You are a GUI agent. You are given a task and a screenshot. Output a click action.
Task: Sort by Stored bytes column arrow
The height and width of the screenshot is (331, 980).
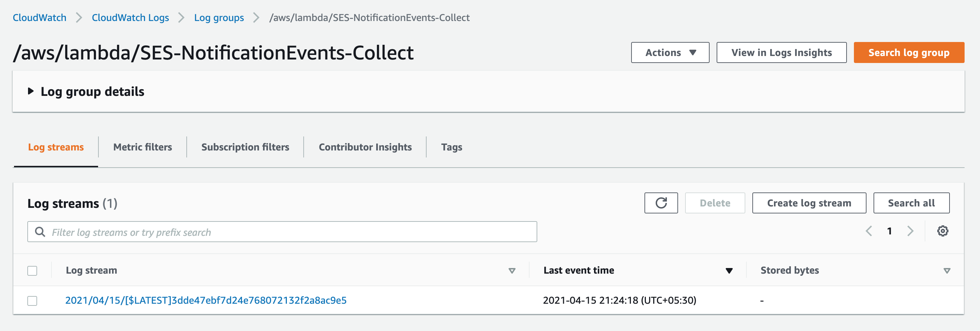(946, 270)
